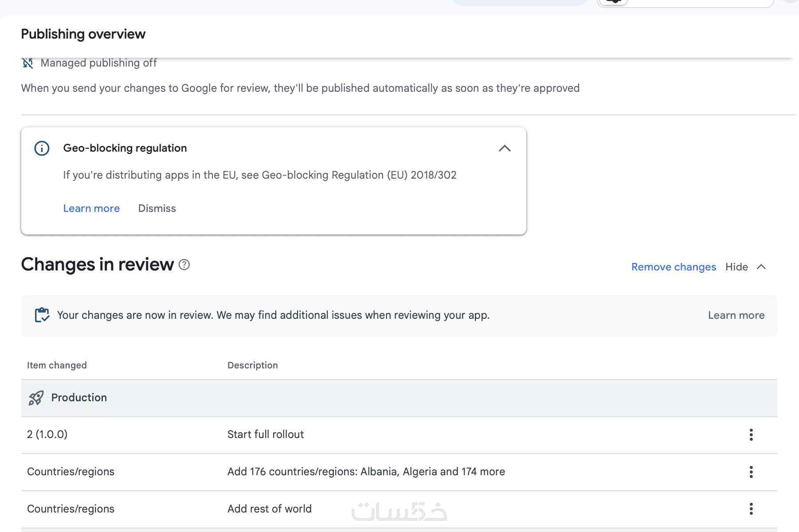Click the Managed publishing off icon
Screen dimensions: 799x532
[x=27, y=63]
